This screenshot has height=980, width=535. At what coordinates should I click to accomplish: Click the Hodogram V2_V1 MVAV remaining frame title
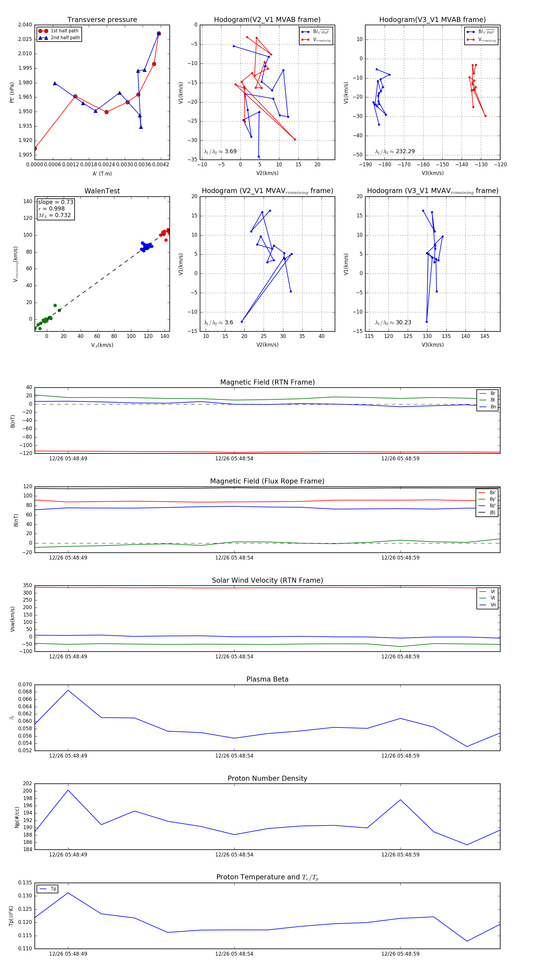[x=267, y=191]
